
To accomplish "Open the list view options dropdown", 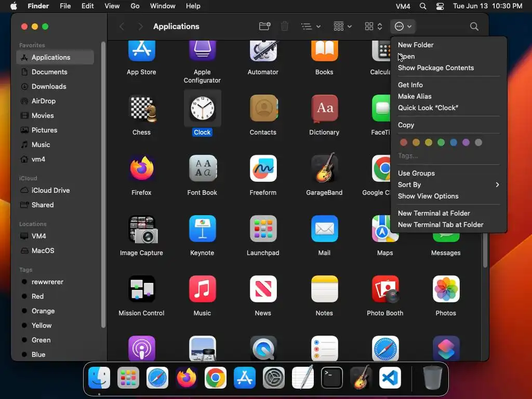I will point(311,26).
